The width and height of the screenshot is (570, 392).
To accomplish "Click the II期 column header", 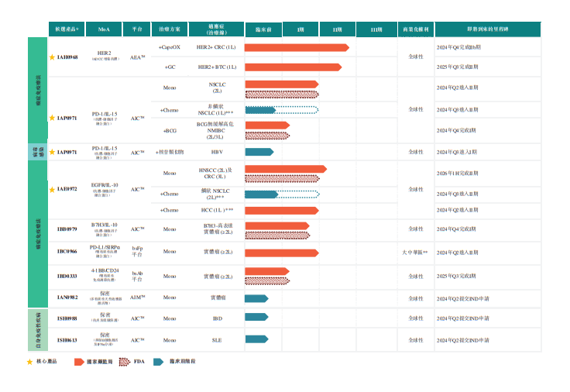I will [338, 29].
